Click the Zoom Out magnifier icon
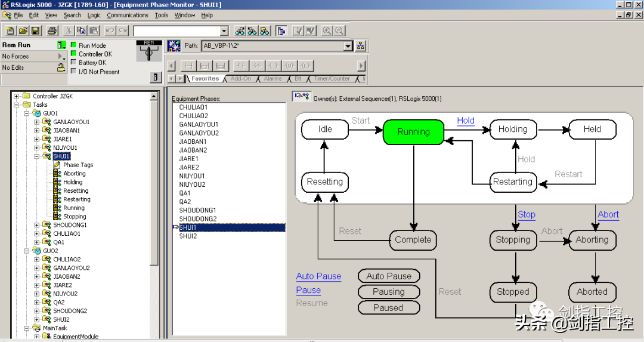 coord(339,30)
